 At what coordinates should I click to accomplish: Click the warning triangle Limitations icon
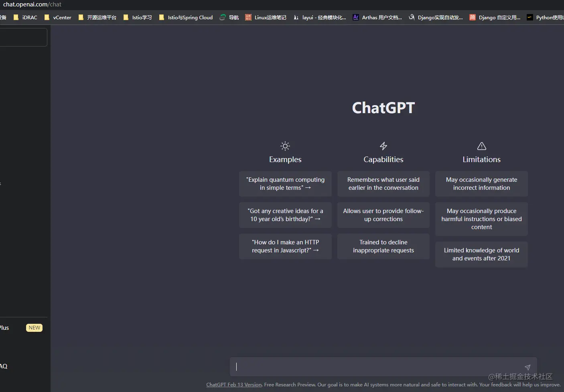482,146
